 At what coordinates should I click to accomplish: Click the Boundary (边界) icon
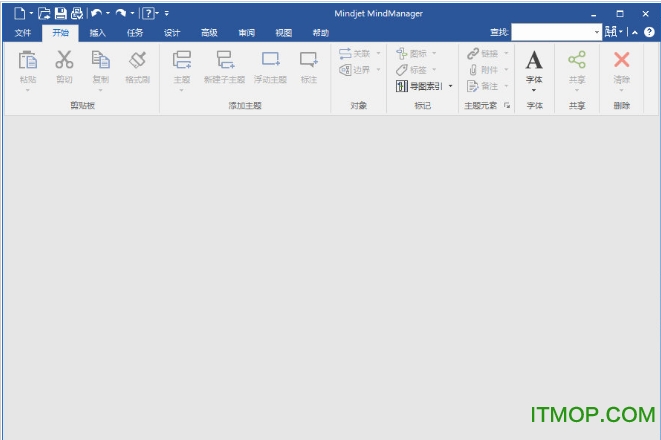(345, 70)
